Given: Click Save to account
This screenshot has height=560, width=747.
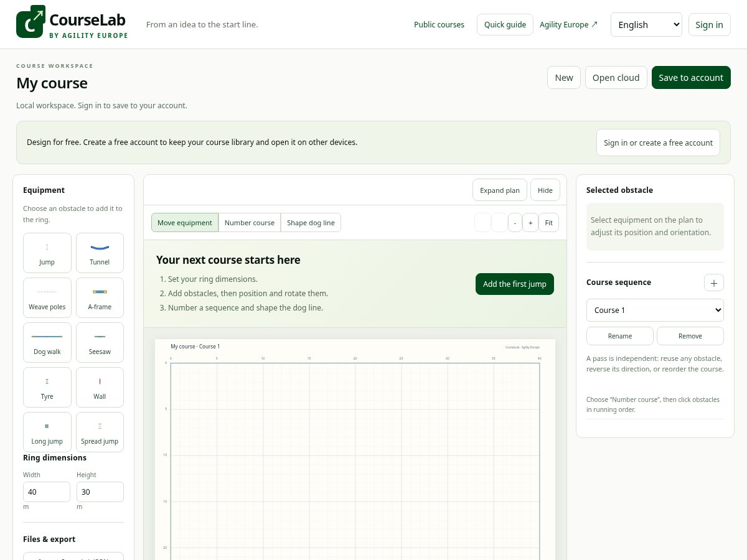Looking at the screenshot, I should pos(691,78).
